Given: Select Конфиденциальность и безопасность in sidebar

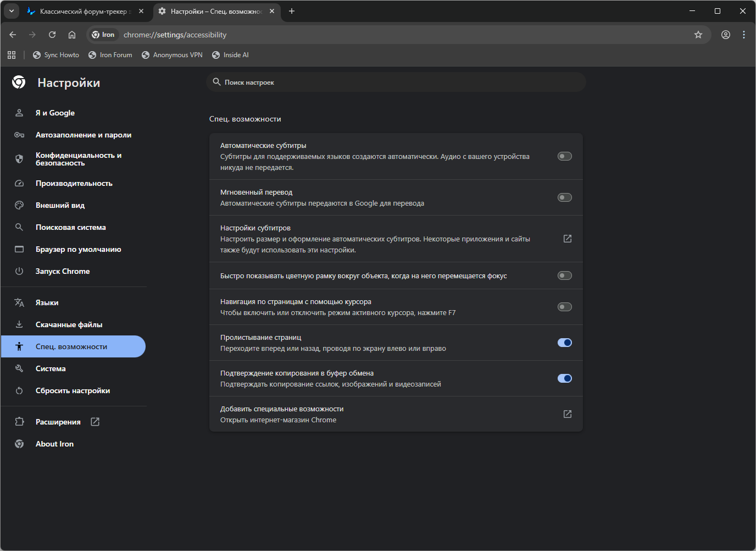Looking at the screenshot, I should tap(78, 159).
